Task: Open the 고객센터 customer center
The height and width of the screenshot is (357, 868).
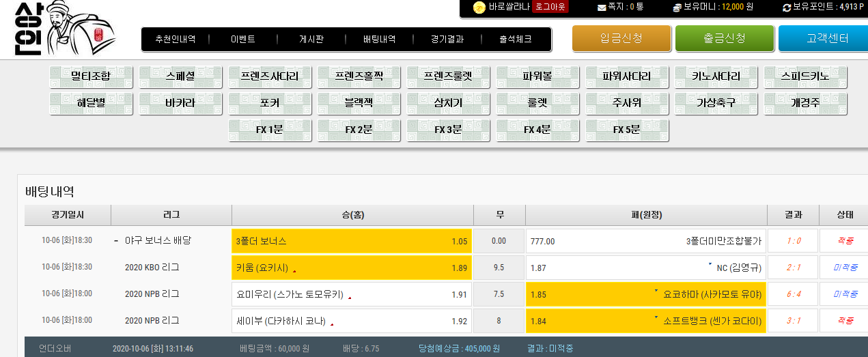Action: coord(824,38)
